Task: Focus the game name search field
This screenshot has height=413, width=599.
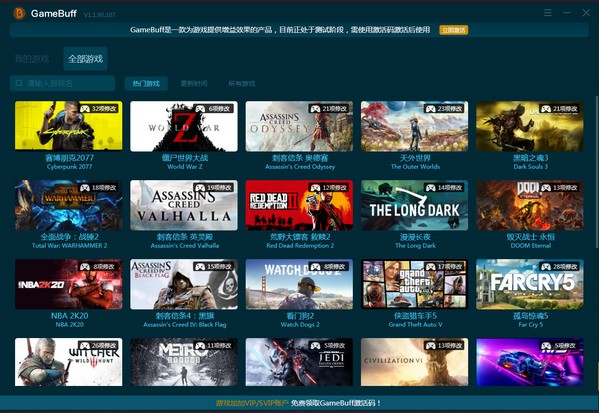Action: [x=62, y=83]
